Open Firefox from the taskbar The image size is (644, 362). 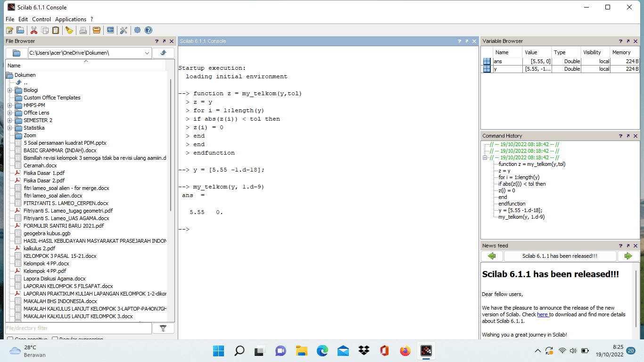point(405,351)
